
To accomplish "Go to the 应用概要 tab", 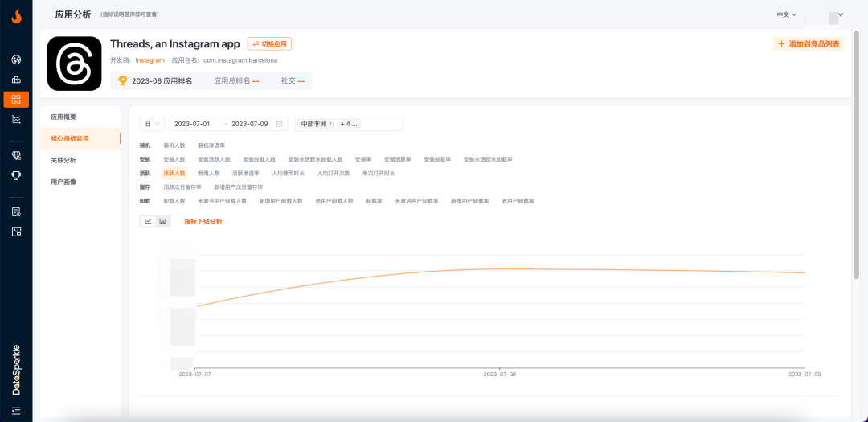I will coord(63,117).
